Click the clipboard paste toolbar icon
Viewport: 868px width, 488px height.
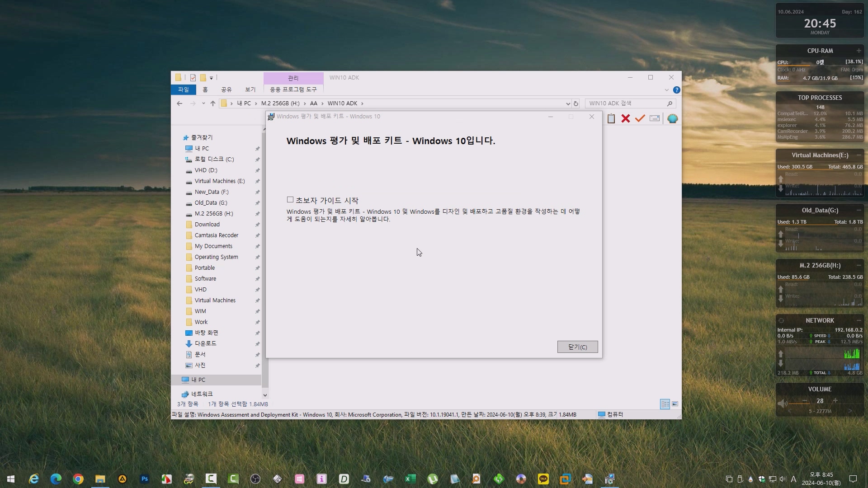pos(611,118)
